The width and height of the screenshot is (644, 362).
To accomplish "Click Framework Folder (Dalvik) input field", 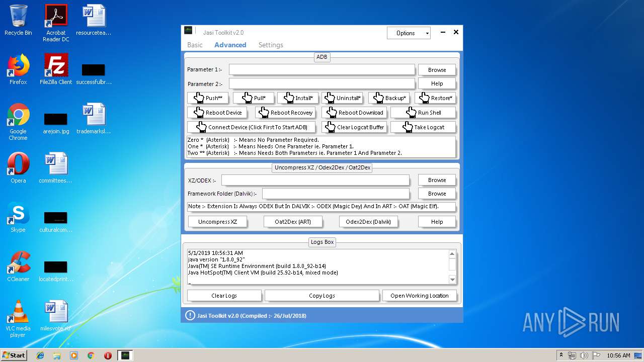I will (x=336, y=194).
